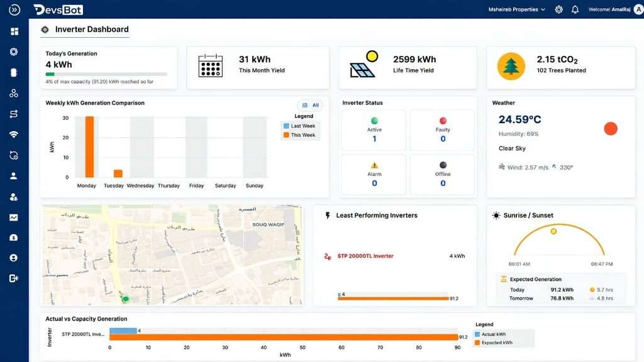644x362 pixels.
Task: Open the All filter on weekly chart
Action: [310, 106]
